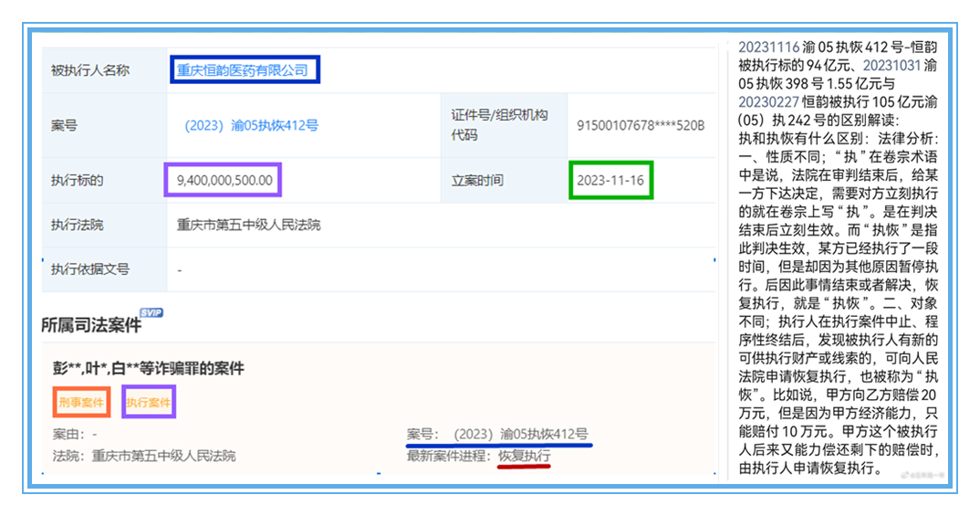Click the SVIP badge beside 所属司法案件

pos(151,312)
